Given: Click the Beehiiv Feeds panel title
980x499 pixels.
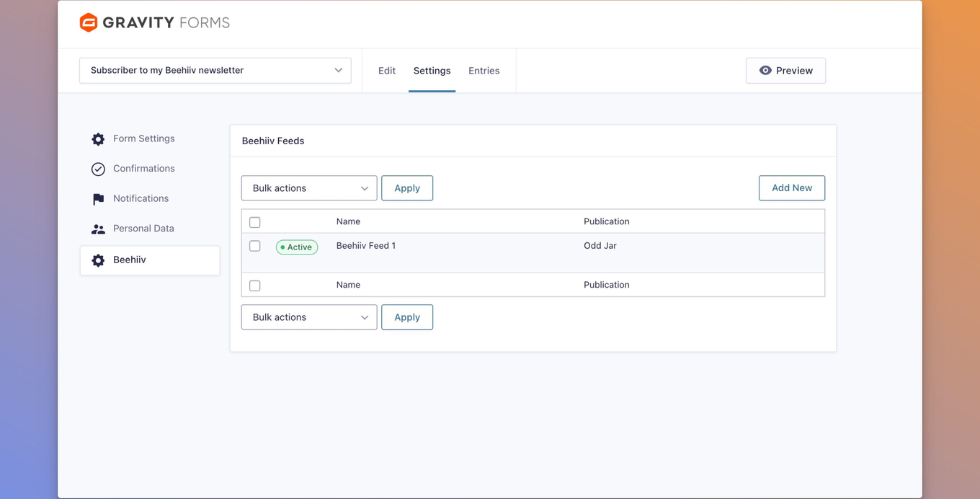Looking at the screenshot, I should [x=273, y=141].
